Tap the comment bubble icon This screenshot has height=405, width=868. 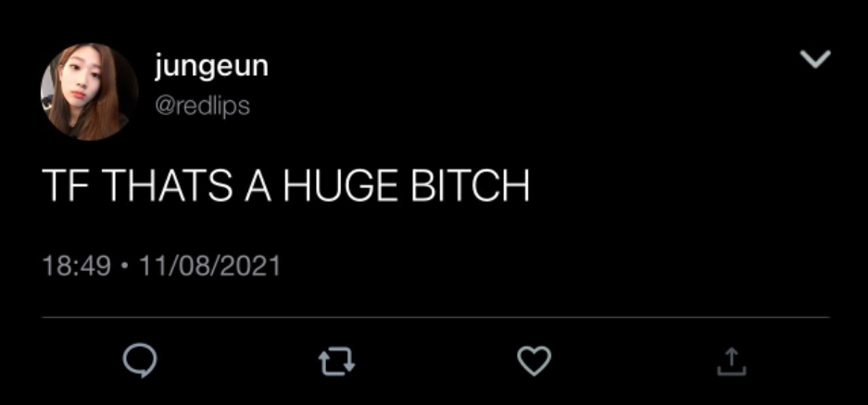(140, 361)
